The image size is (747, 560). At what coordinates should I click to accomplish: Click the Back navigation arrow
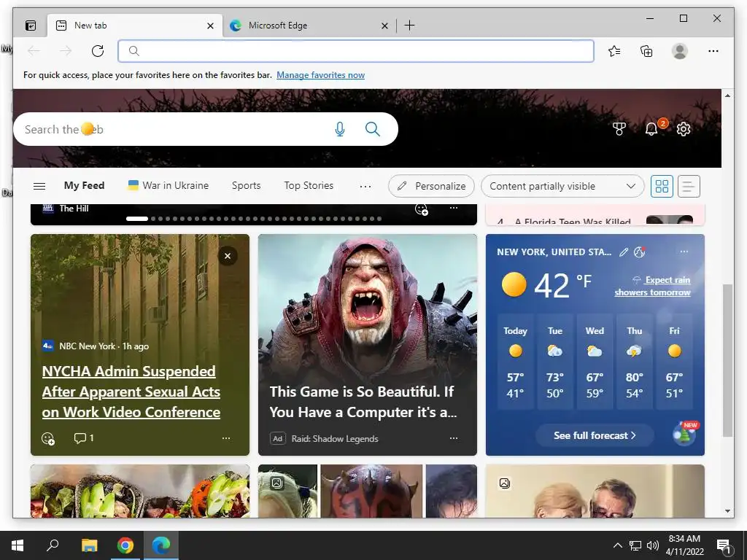(34, 51)
